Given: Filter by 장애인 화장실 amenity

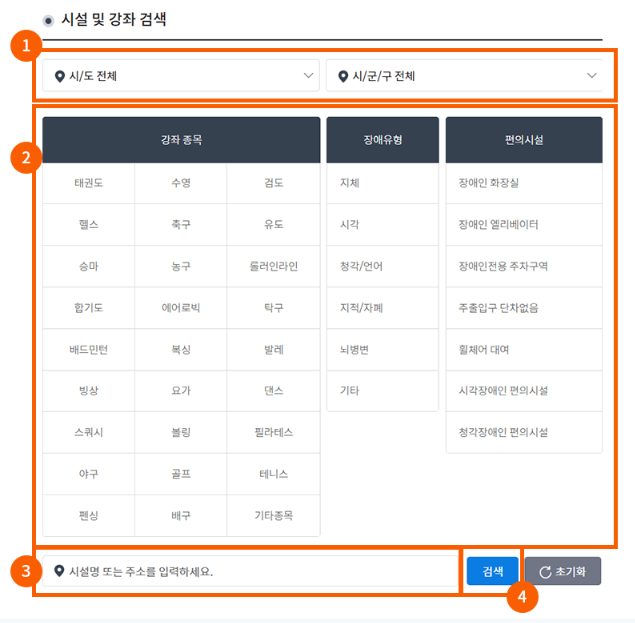Looking at the screenshot, I should (524, 183).
